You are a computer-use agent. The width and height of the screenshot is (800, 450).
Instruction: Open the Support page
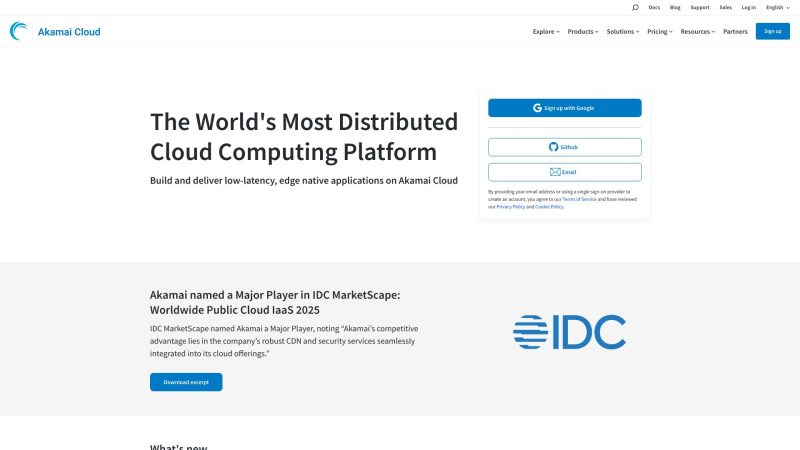tap(700, 7)
